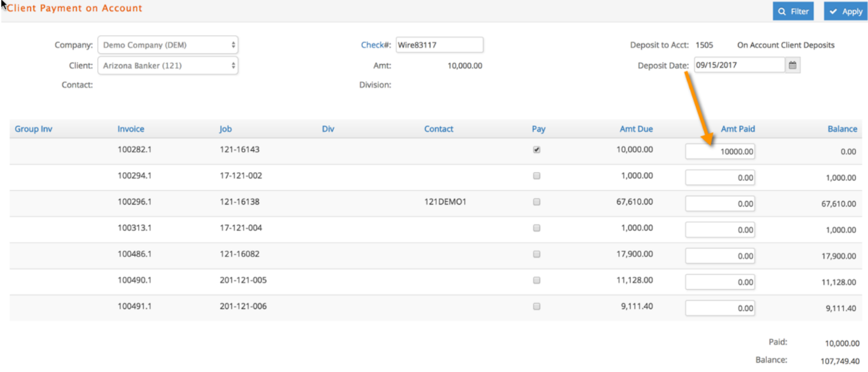Click Amt Paid field for invoice 100294.1
This screenshot has width=868, height=372.
pos(720,177)
